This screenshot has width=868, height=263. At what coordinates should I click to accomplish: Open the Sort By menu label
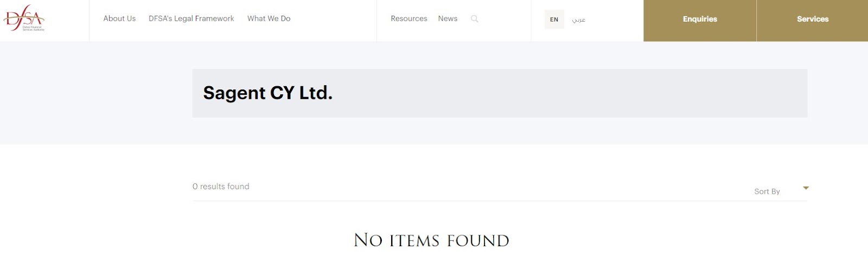pyautogui.click(x=767, y=191)
